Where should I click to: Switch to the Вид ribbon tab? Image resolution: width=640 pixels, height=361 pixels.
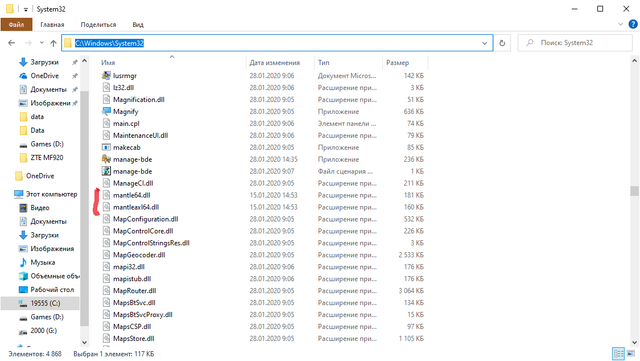click(138, 25)
